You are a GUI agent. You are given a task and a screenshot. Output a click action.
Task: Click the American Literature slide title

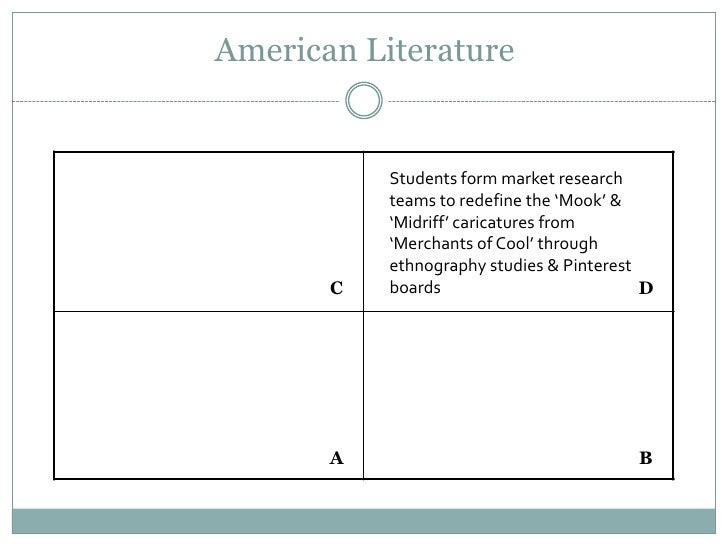pyautogui.click(x=364, y=50)
